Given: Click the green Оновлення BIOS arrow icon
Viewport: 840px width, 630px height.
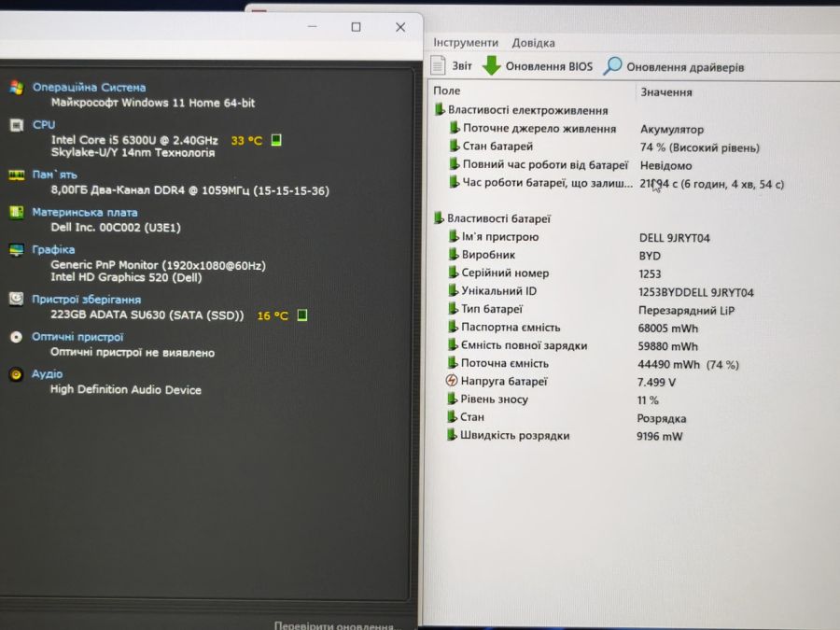Looking at the screenshot, I should [491, 65].
